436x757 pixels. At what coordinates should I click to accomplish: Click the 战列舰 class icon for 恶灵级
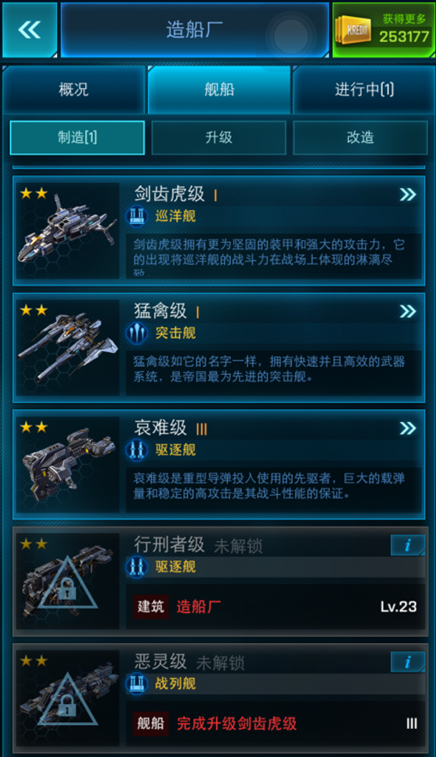point(137,684)
